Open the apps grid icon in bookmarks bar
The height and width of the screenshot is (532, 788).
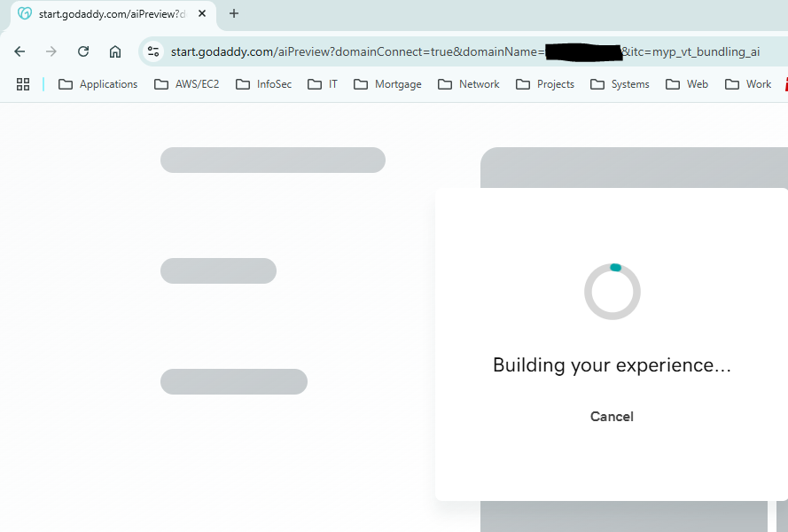[x=23, y=84]
